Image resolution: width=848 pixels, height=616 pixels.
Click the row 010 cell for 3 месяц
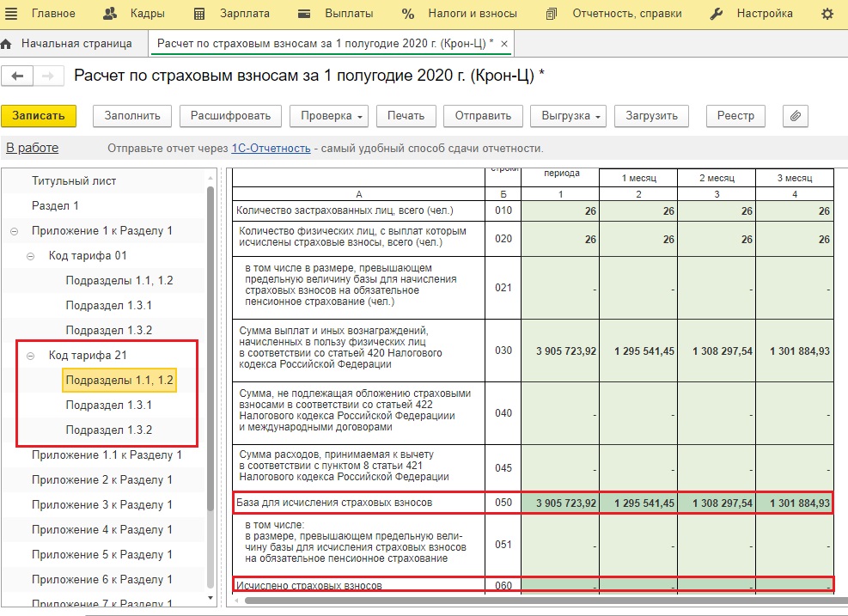[795, 211]
